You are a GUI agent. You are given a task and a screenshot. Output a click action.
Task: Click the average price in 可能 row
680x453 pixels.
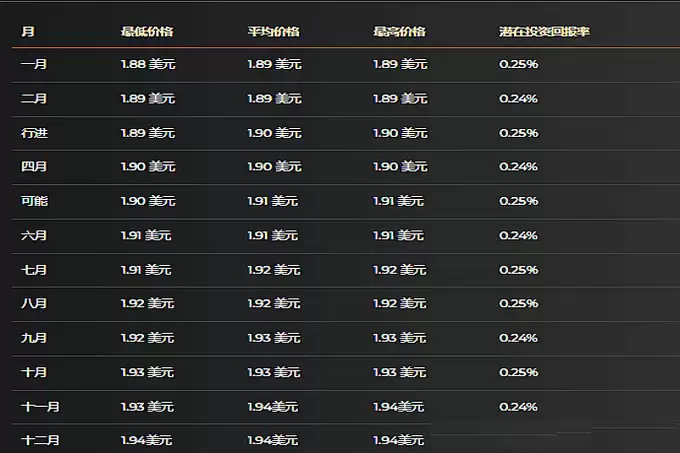(272, 201)
